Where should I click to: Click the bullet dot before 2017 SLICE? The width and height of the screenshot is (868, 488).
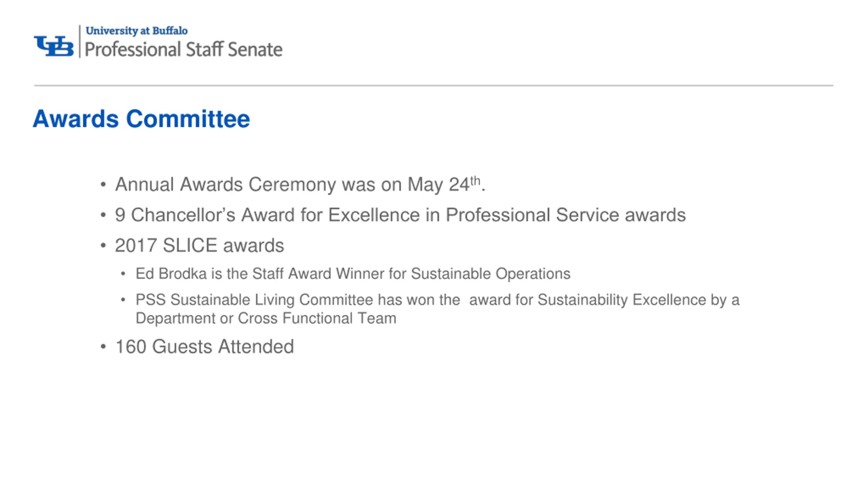click(x=103, y=246)
